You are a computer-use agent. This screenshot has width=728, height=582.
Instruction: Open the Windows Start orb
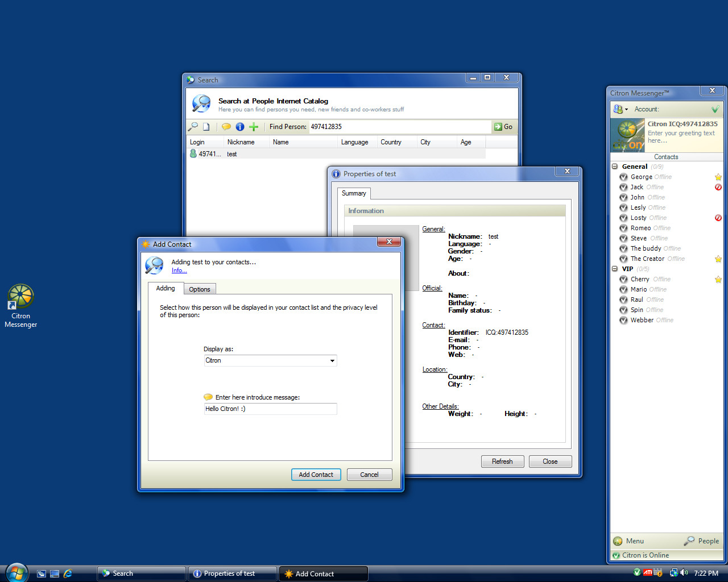pyautogui.click(x=16, y=572)
